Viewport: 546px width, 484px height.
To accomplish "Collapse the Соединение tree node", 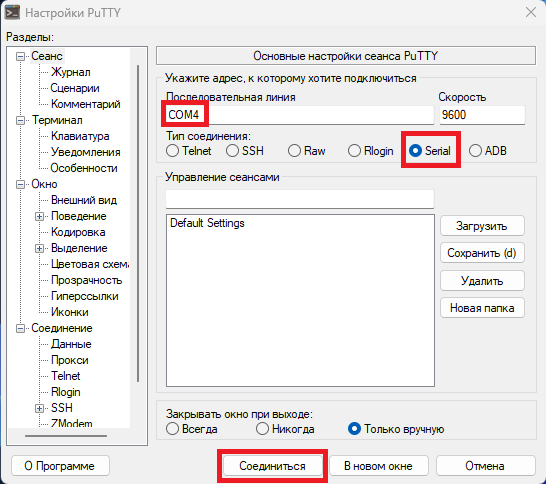I will coord(21,328).
